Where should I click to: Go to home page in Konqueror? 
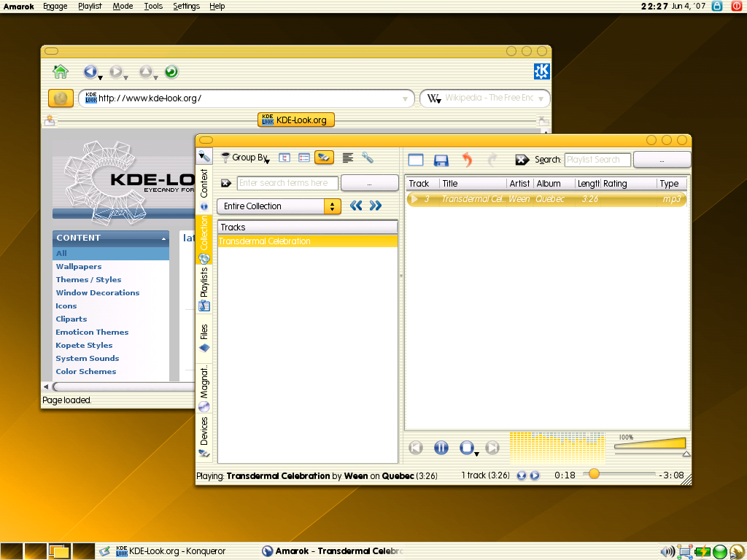pyautogui.click(x=61, y=72)
